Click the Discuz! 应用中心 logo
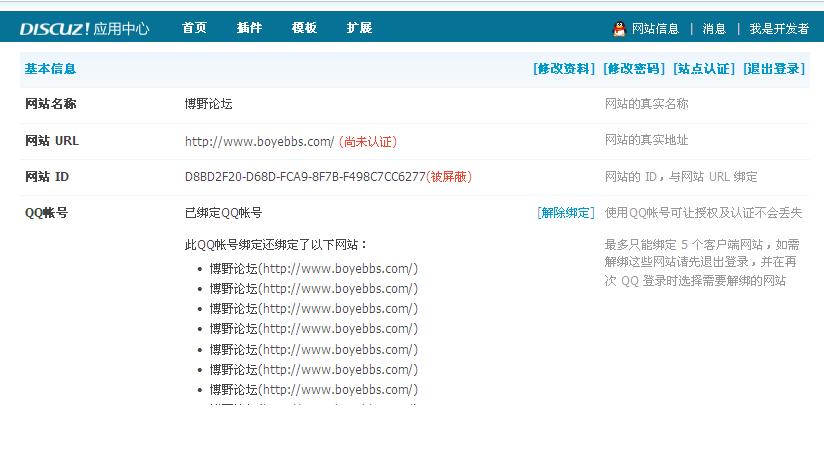Viewport: 824px width, 450px height. click(x=85, y=28)
